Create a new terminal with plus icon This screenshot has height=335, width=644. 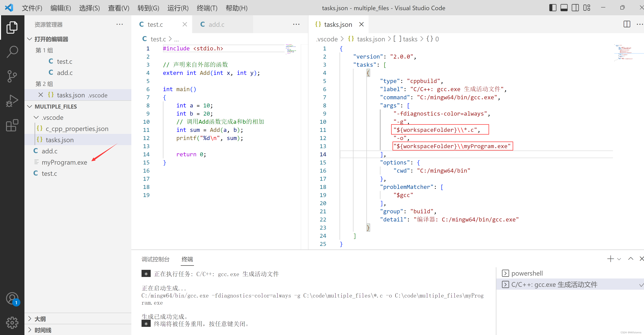611,259
